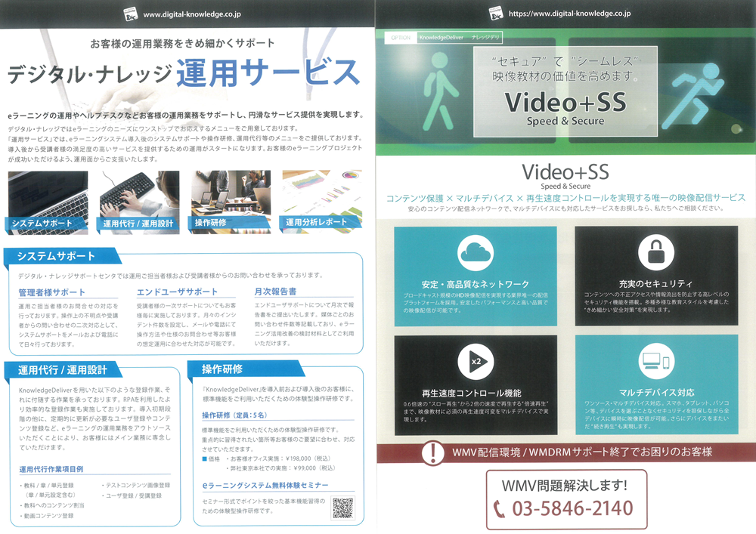756x534 pixels.
Task: Open the www.digital-knowledge.co.jp address above 運用サービス
Action: [192, 14]
